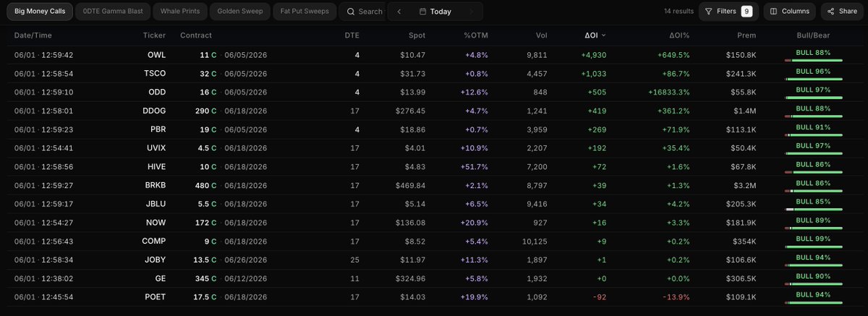
Task: Click the calendar icon beside Today
Action: tap(422, 12)
